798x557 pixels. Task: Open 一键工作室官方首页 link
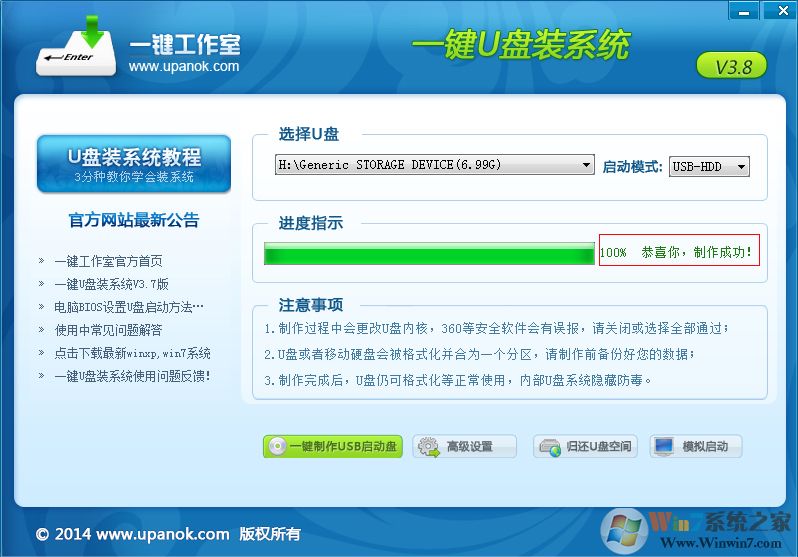(108, 261)
